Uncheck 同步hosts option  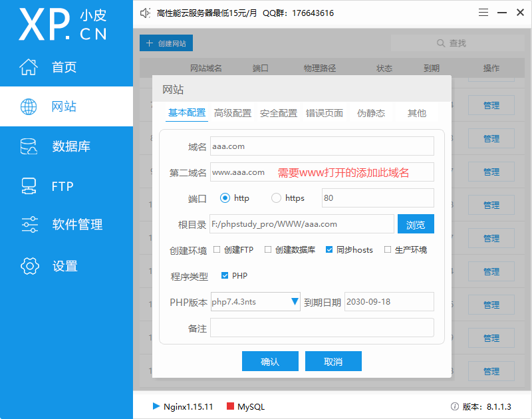point(329,250)
